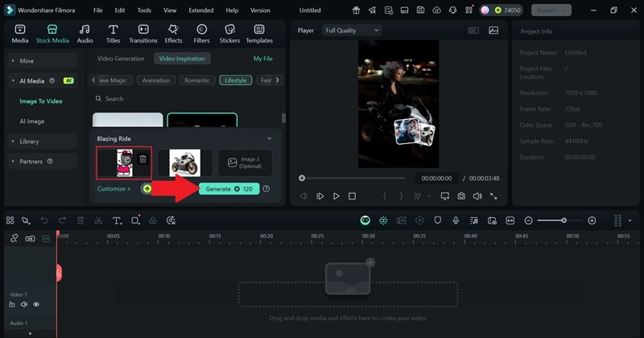
Task: Open the Customize link
Action: pyautogui.click(x=114, y=189)
